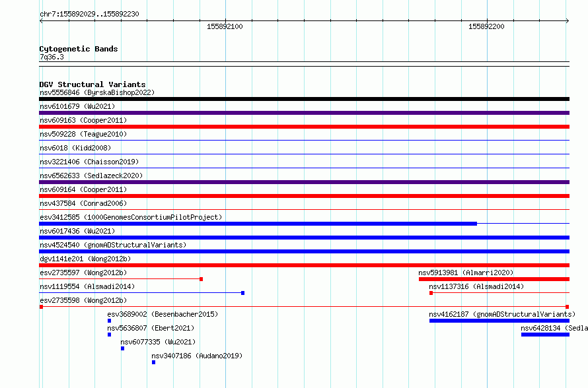Select the red nsv609164 variant bar
Screen dimensions: 588x388
click(304, 196)
